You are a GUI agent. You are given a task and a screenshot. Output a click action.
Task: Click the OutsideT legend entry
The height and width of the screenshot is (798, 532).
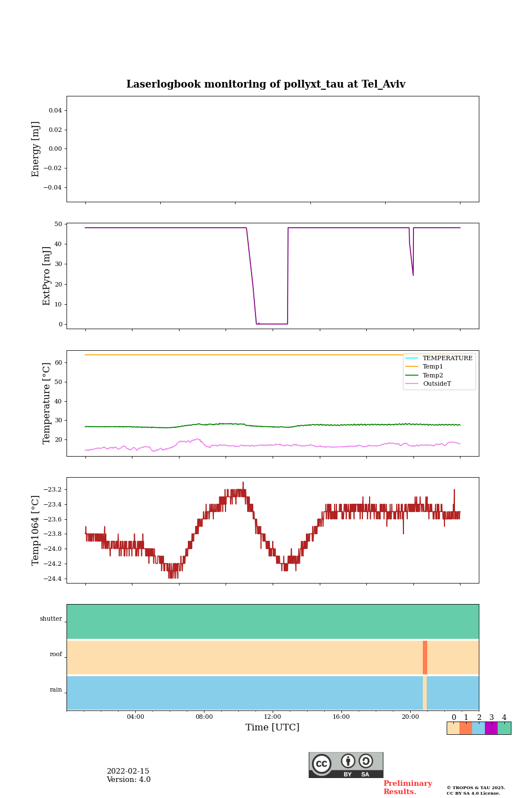click(428, 383)
